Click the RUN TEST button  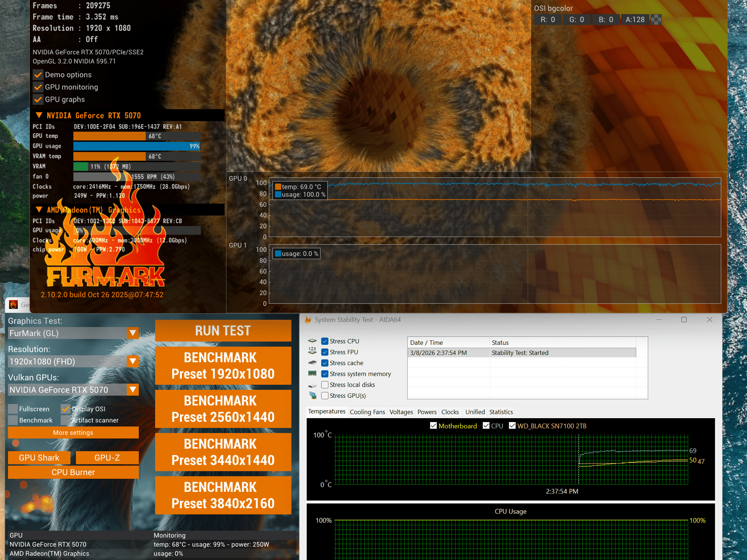(223, 331)
